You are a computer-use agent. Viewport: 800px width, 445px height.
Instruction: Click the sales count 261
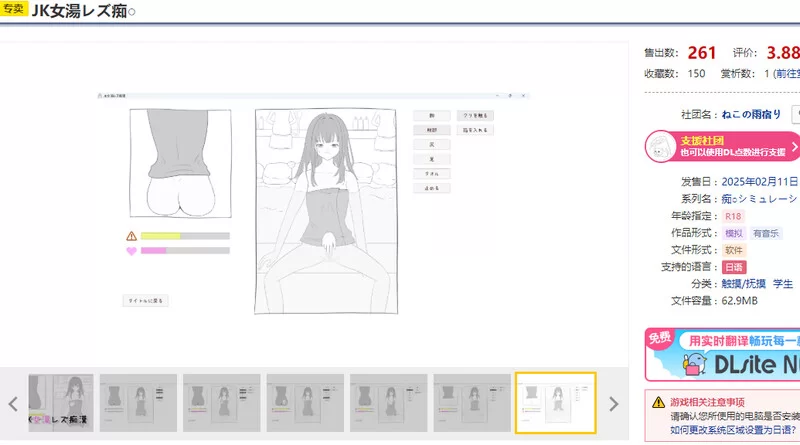(702, 53)
